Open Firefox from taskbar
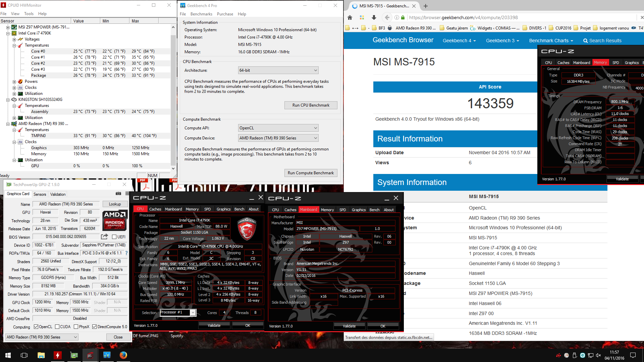The image size is (644, 362). (123, 355)
